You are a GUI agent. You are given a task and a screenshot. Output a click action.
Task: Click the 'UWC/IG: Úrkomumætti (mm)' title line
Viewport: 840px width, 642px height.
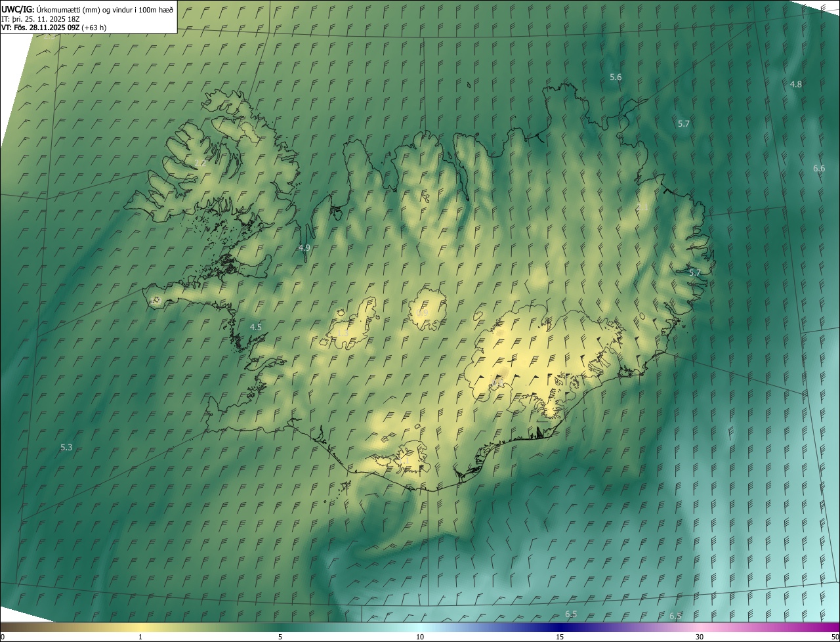pyautogui.click(x=87, y=9)
